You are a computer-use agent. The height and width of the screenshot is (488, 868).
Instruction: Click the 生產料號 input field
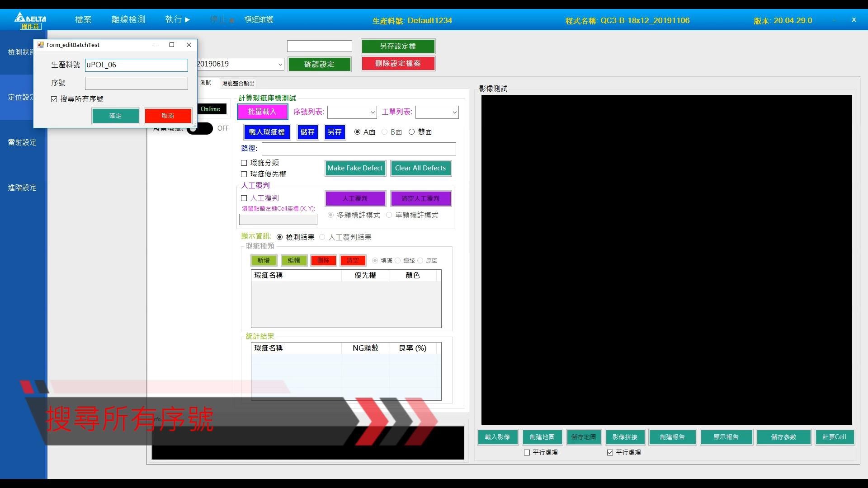click(136, 65)
